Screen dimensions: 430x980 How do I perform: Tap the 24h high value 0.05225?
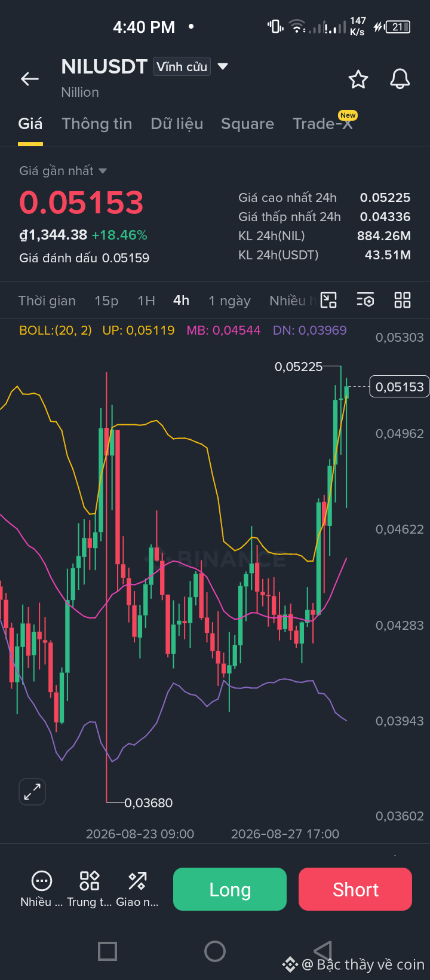click(385, 198)
